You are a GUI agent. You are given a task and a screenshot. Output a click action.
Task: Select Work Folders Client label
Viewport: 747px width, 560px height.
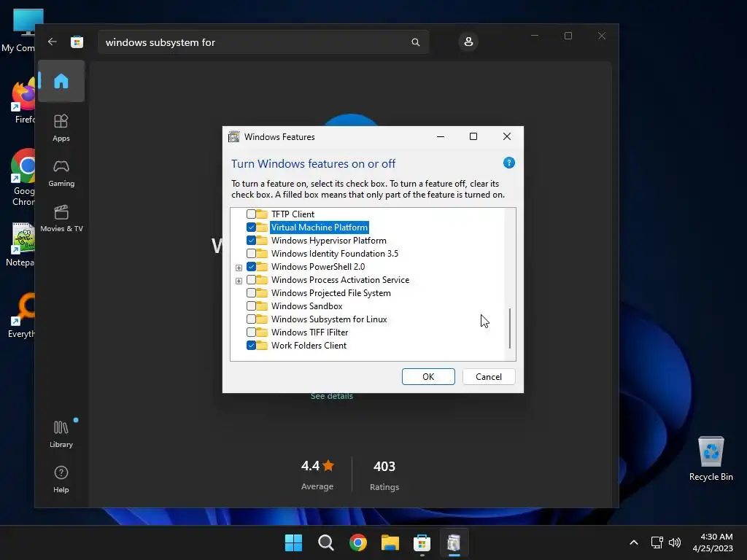click(x=309, y=345)
